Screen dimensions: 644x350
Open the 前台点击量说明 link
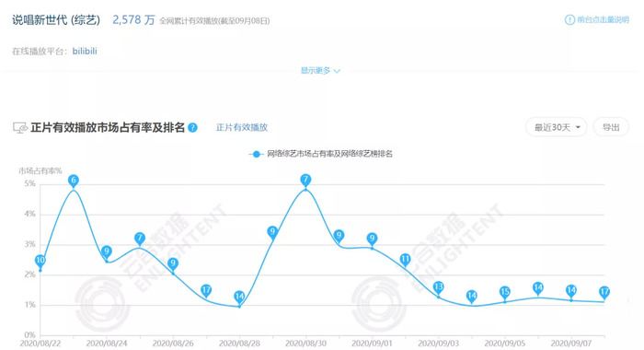(603, 19)
